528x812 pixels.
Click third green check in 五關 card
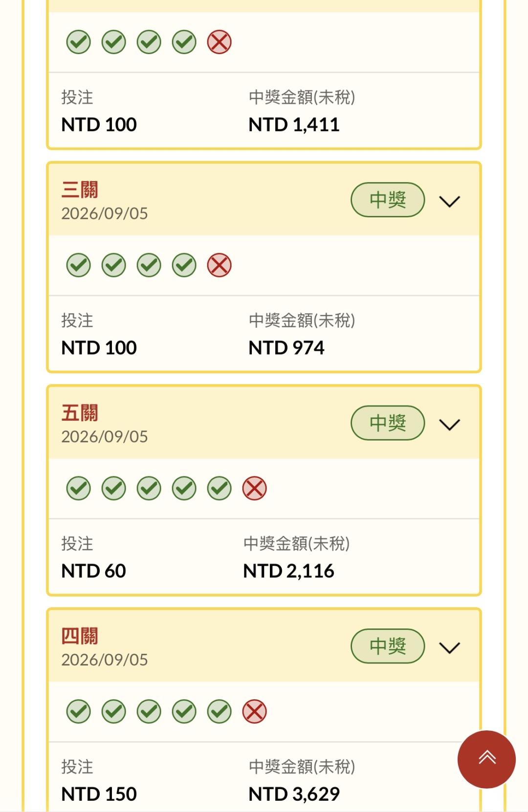point(149,489)
